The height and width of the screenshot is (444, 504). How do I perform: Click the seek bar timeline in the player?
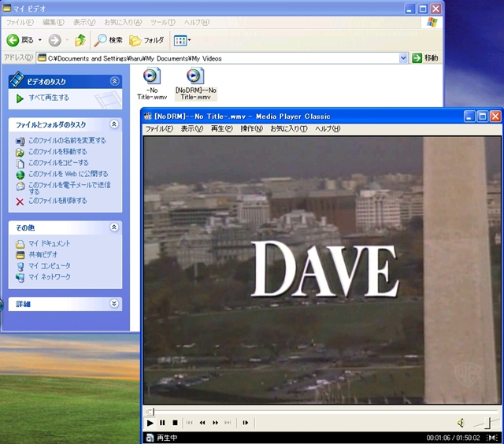coord(322,411)
